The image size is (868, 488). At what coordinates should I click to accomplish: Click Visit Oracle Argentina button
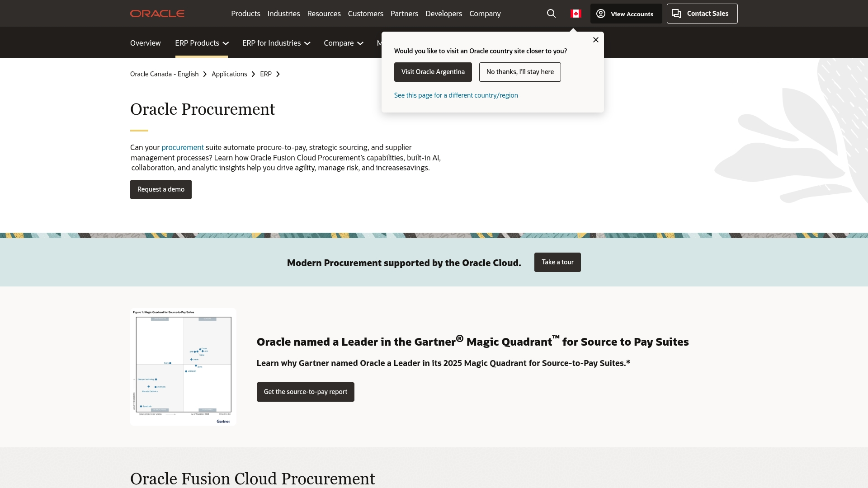(x=433, y=72)
